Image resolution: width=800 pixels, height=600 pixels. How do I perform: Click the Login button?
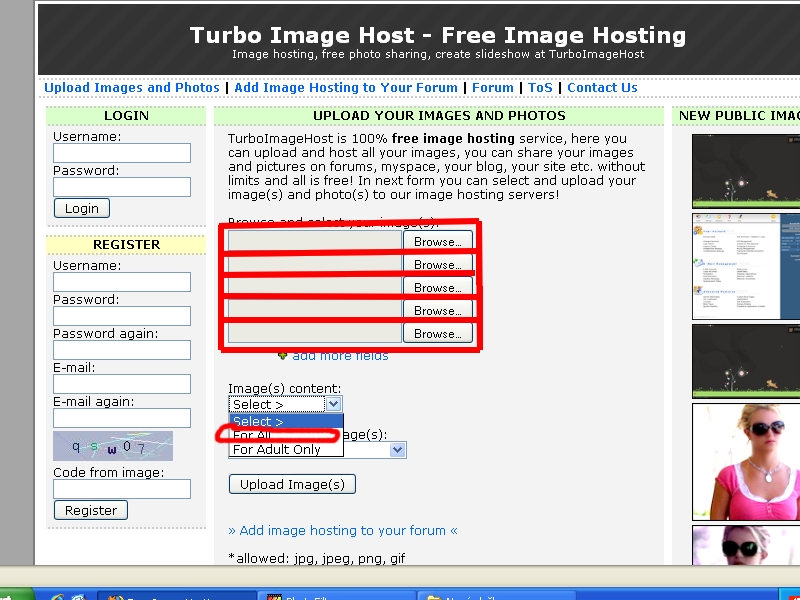click(82, 208)
